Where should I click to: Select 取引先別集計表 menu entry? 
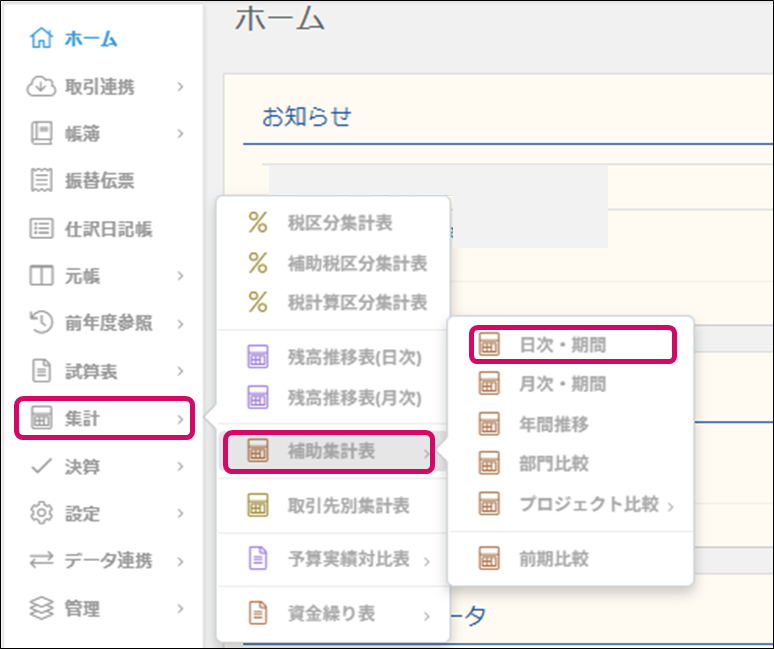coord(347,506)
